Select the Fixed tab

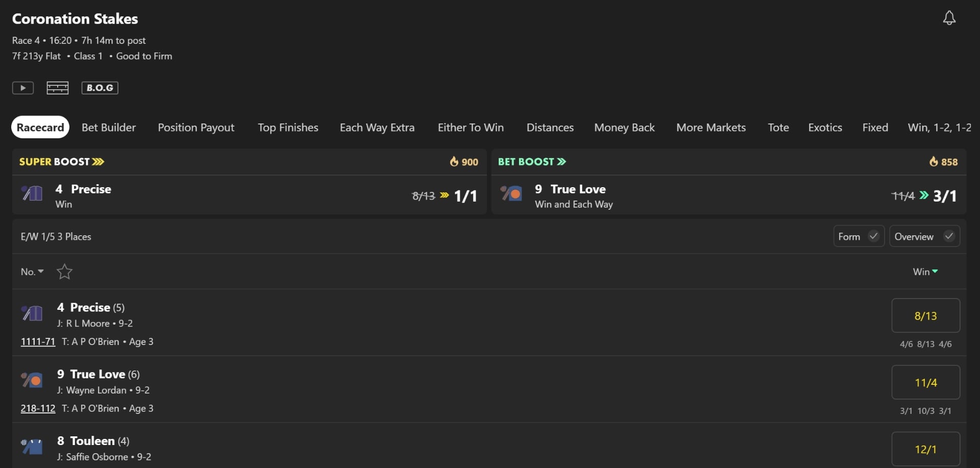875,128
